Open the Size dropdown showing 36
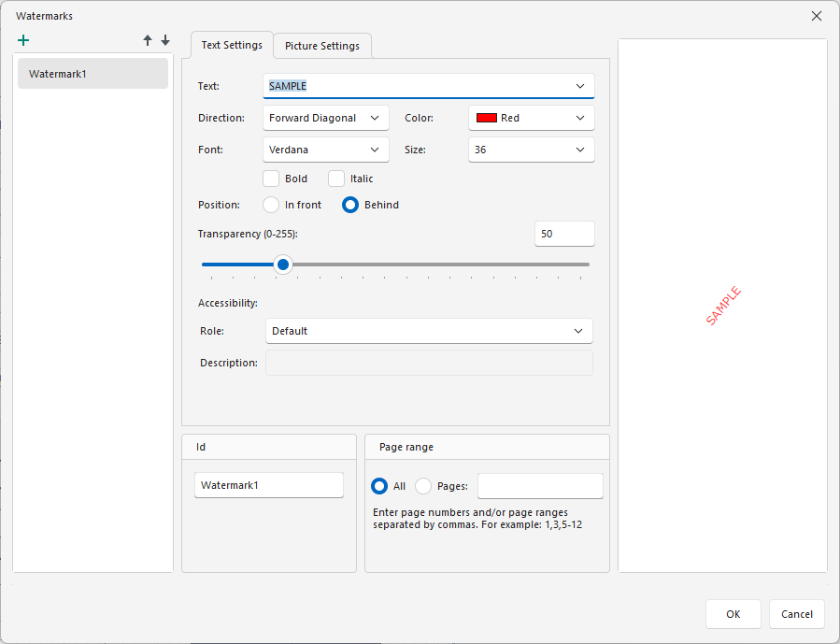The image size is (840, 644). [531, 149]
